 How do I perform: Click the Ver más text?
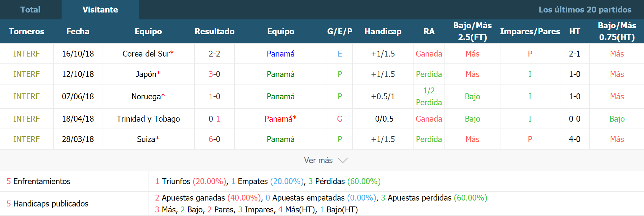click(x=318, y=160)
